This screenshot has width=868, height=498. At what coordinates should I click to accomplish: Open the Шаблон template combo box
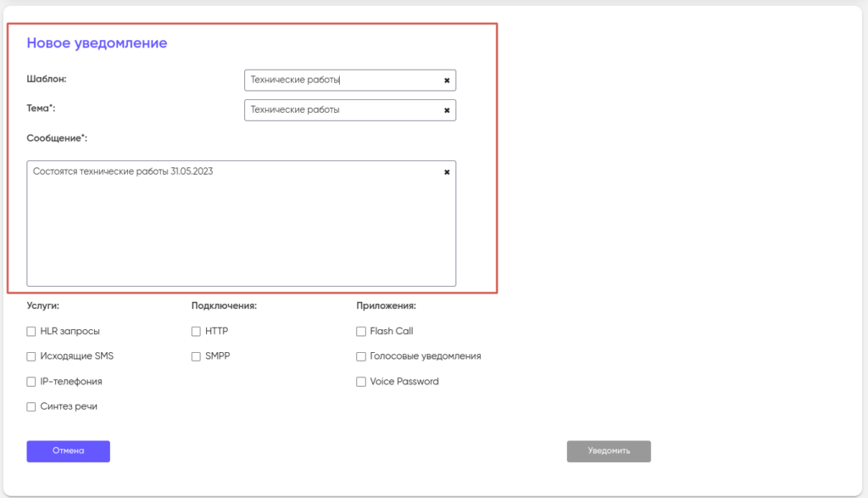click(339, 81)
